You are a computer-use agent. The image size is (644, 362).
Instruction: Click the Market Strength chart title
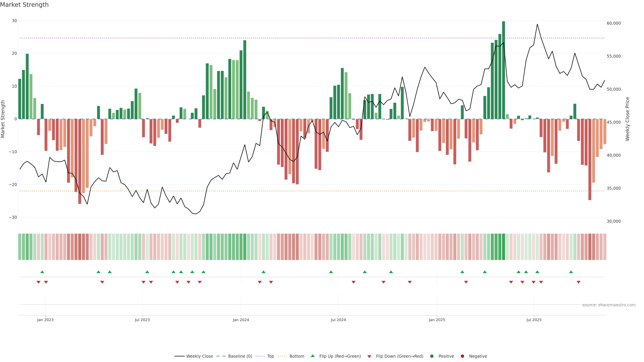pos(24,5)
